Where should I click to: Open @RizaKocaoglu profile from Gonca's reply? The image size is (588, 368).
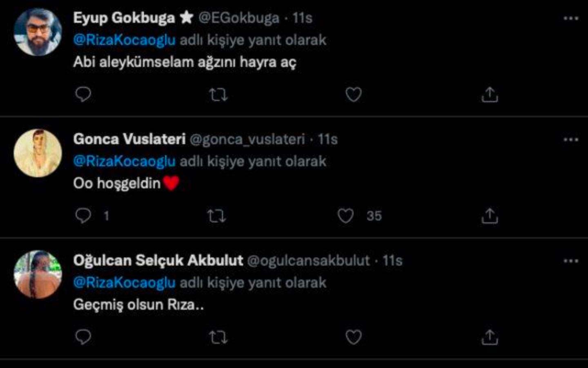pos(125,161)
